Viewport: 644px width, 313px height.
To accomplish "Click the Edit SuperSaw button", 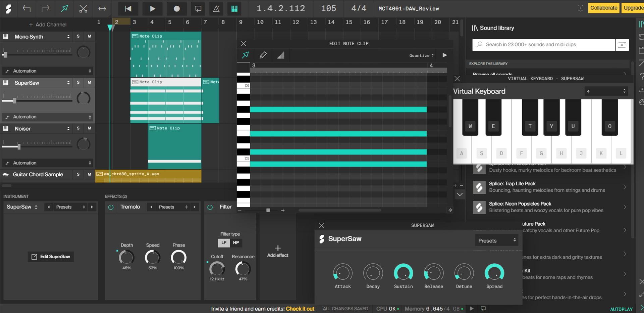I will [51, 257].
